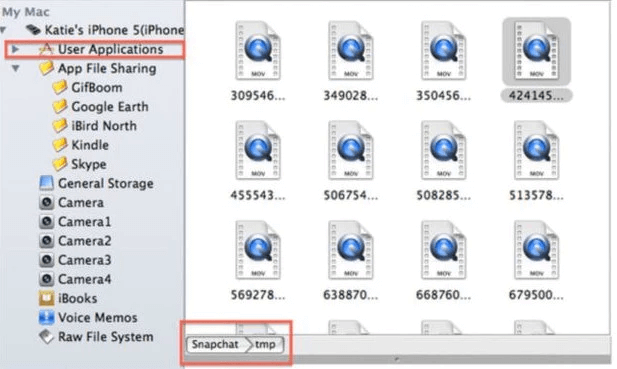Click the highlighted MOV file icon 424145...
The height and width of the screenshot is (369, 617).
[536, 51]
